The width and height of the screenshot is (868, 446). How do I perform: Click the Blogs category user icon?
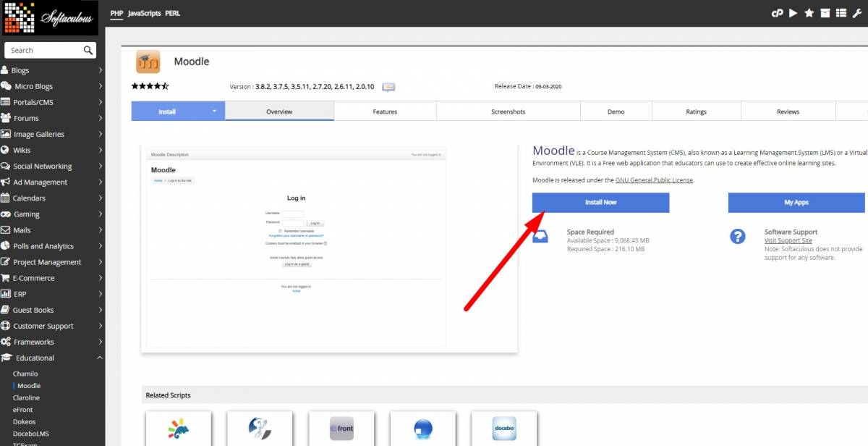[x=5, y=70]
